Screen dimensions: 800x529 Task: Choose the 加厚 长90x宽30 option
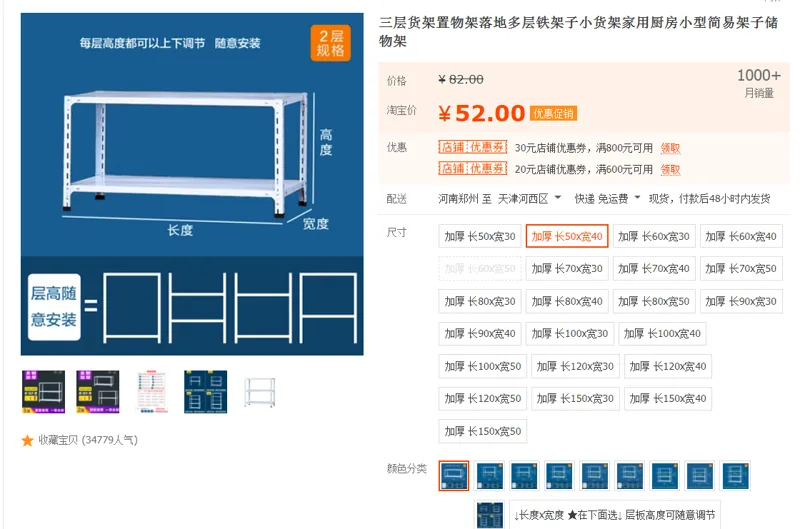[x=741, y=301]
